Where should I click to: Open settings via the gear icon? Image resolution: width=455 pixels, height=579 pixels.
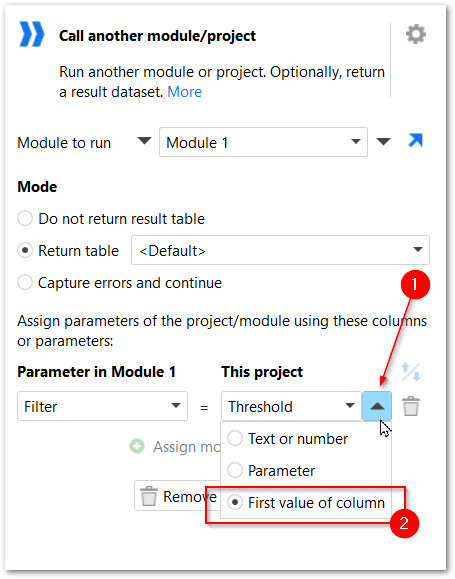click(x=416, y=34)
